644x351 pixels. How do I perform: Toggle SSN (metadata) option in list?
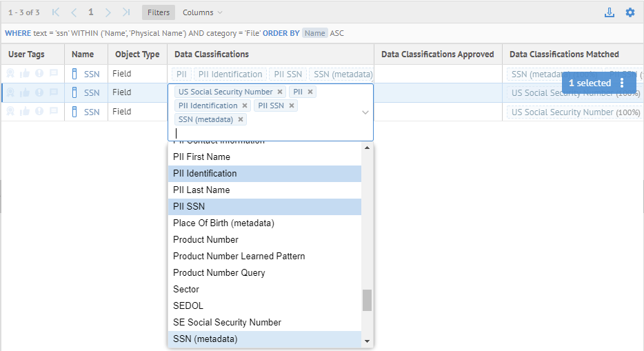(264, 339)
